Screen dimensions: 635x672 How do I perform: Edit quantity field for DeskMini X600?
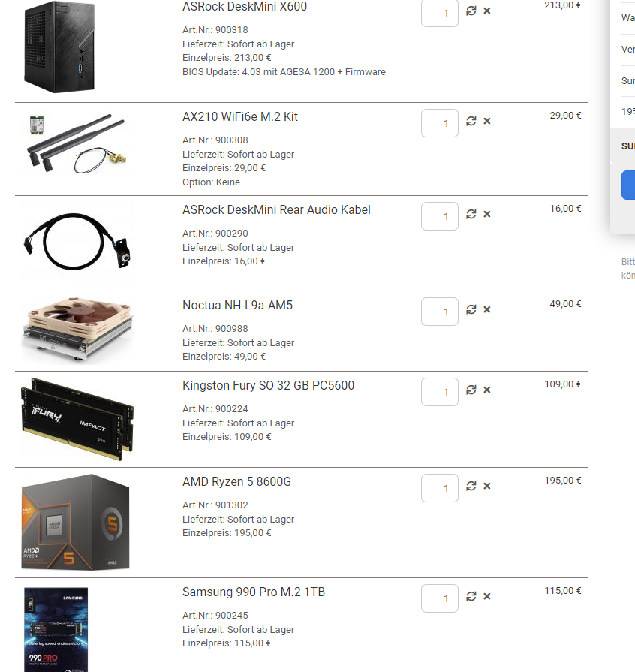pos(440,13)
